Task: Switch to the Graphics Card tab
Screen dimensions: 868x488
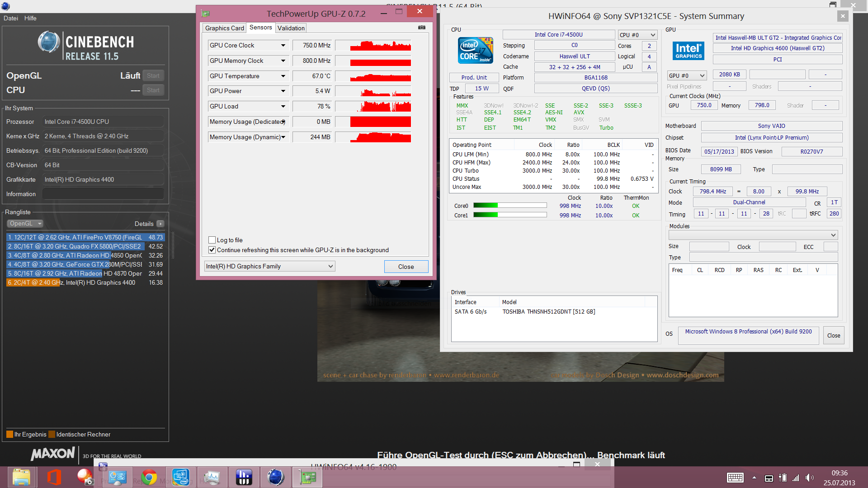Action: click(224, 28)
